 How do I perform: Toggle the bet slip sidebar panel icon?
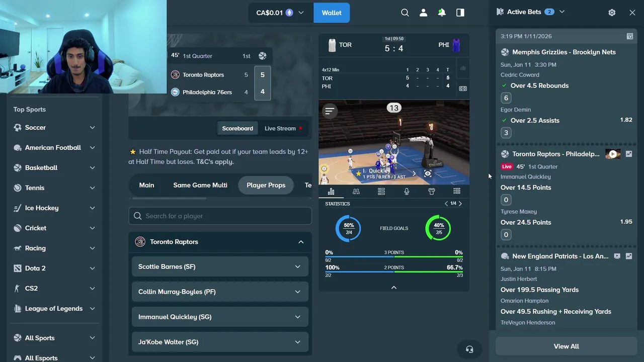460,13
